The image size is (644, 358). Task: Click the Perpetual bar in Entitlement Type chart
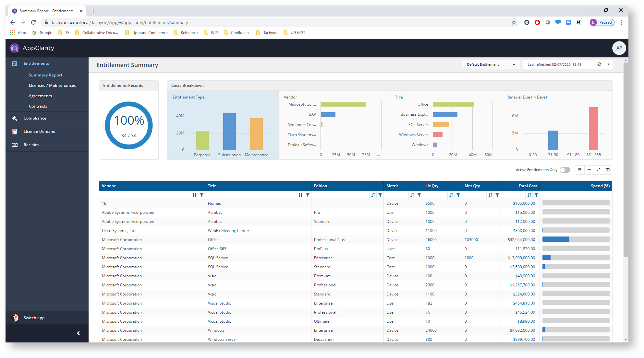click(202, 140)
